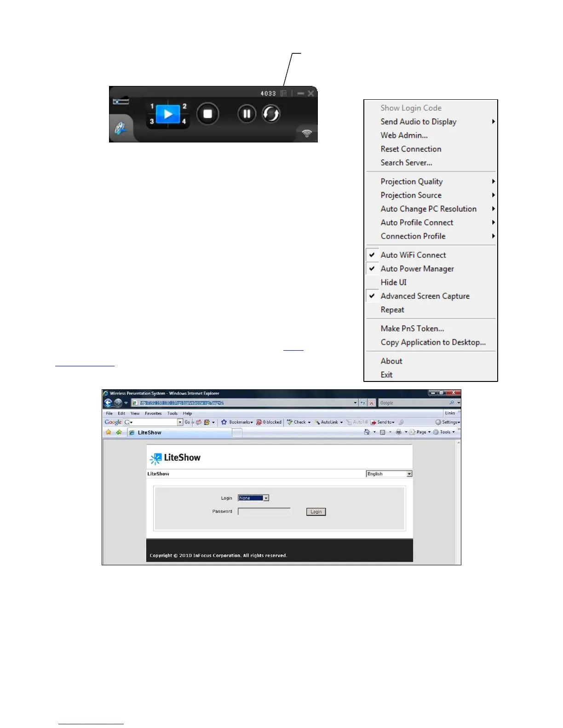Open Web Admin... from the menu
The width and height of the screenshot is (563, 728).
(x=404, y=135)
